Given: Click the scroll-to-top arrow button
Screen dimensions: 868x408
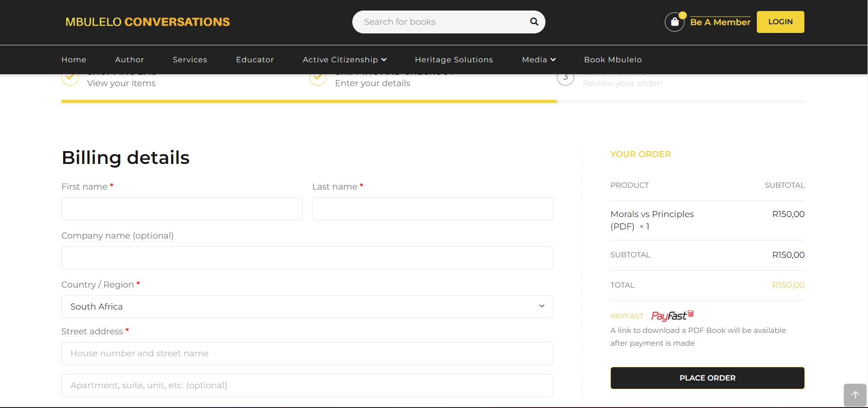Looking at the screenshot, I should coord(855,395).
